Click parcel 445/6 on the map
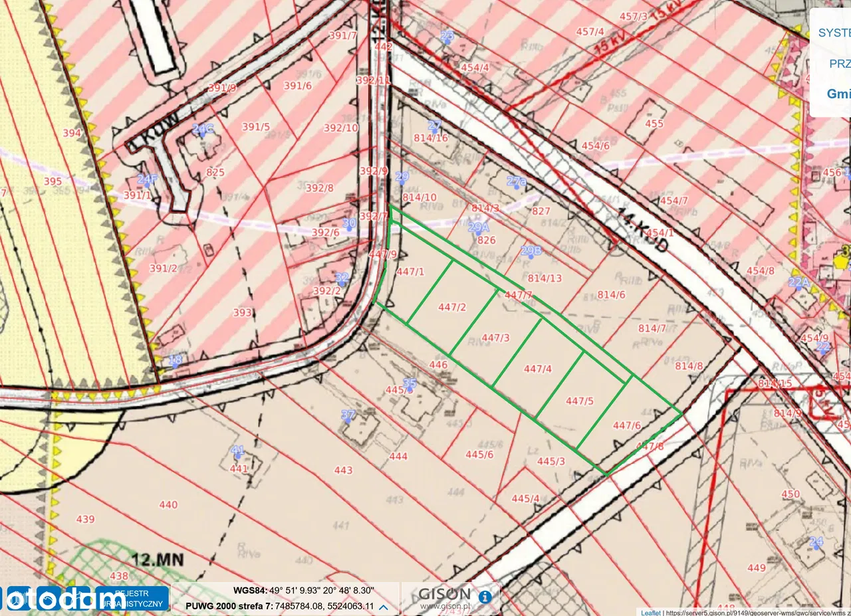The width and height of the screenshot is (851, 616). 479,454
